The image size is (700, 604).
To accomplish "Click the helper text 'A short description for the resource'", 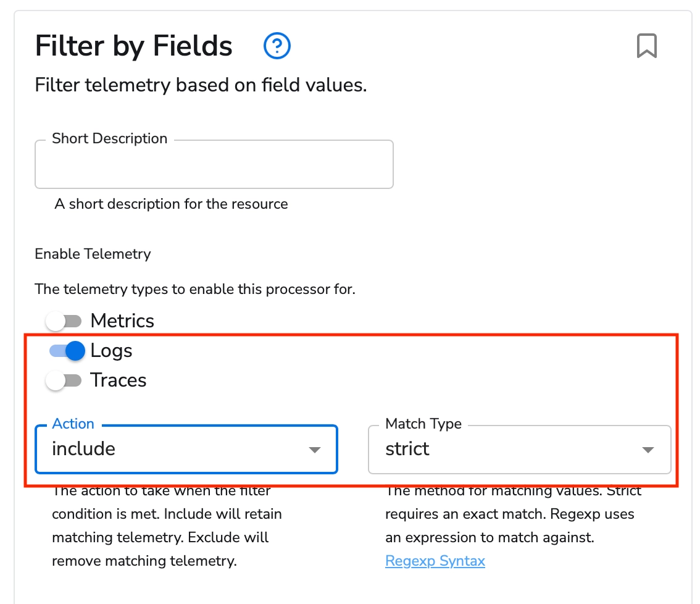I will point(171,204).
